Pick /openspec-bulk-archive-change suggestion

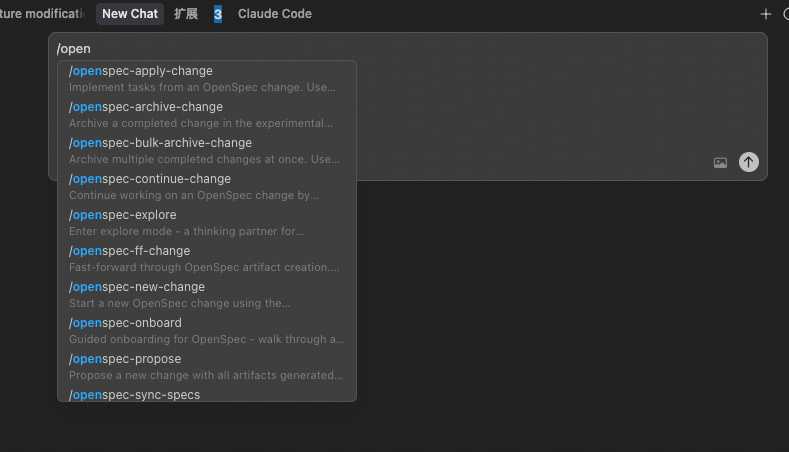click(x=207, y=151)
